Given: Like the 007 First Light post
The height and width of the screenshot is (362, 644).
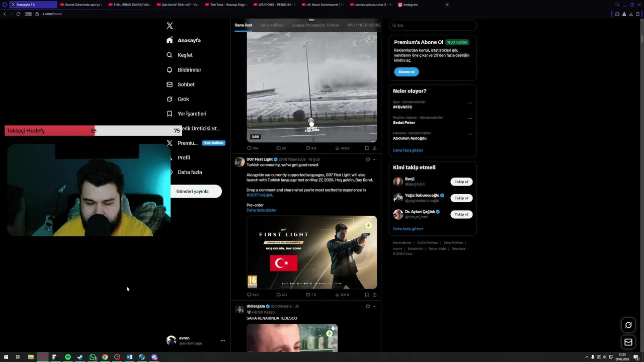Looking at the screenshot, I should point(310,295).
